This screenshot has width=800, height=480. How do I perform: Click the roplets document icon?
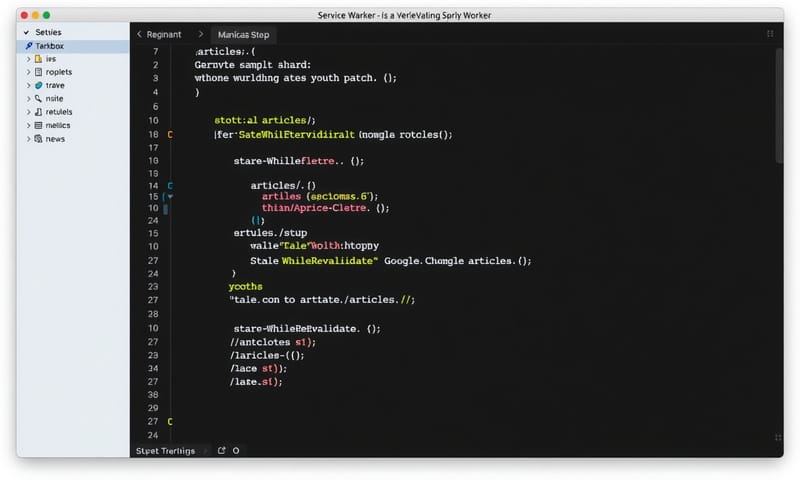point(38,72)
